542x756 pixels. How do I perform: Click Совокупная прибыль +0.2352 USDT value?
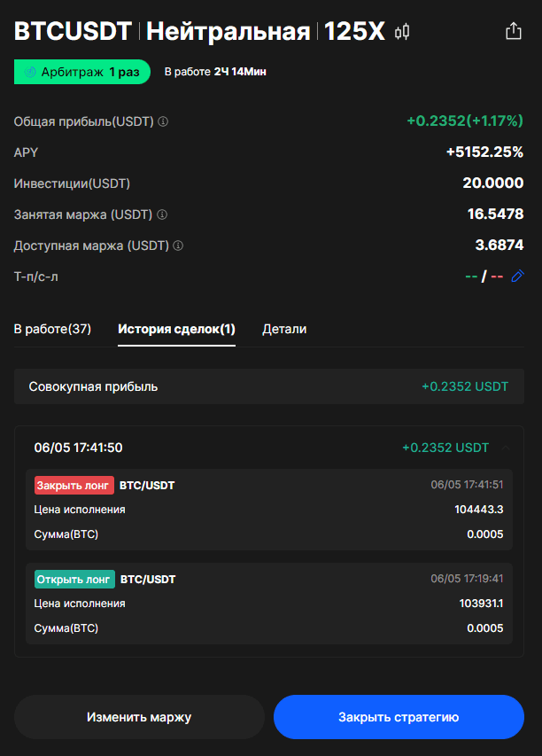465,386
